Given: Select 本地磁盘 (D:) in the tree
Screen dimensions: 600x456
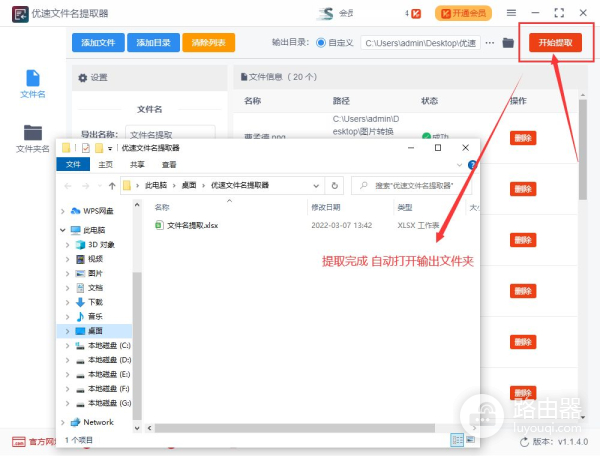Looking at the screenshot, I should 109,360.
